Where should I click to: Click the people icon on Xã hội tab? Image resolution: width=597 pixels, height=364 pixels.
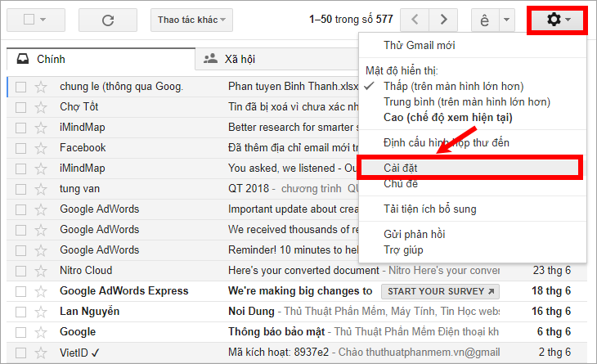click(x=210, y=59)
